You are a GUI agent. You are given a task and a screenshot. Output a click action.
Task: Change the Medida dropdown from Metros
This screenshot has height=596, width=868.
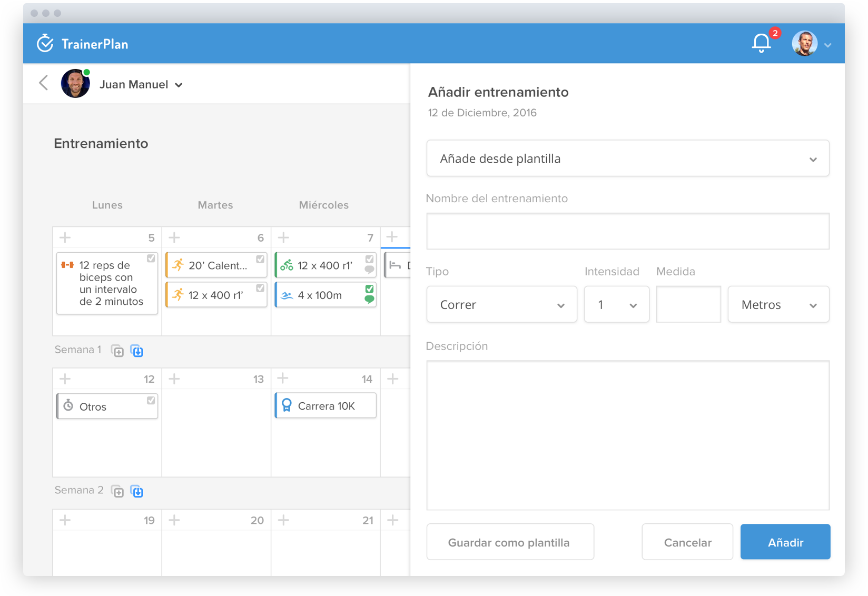778,304
